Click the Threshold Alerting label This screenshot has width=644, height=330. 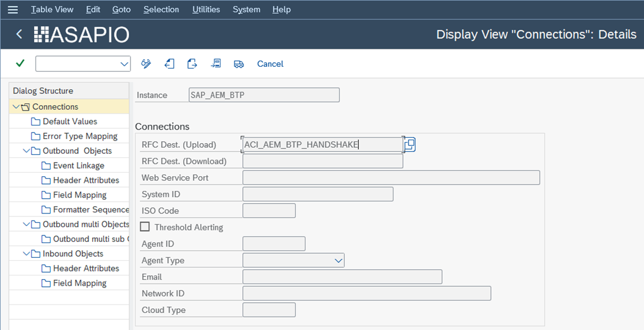pyautogui.click(x=188, y=227)
